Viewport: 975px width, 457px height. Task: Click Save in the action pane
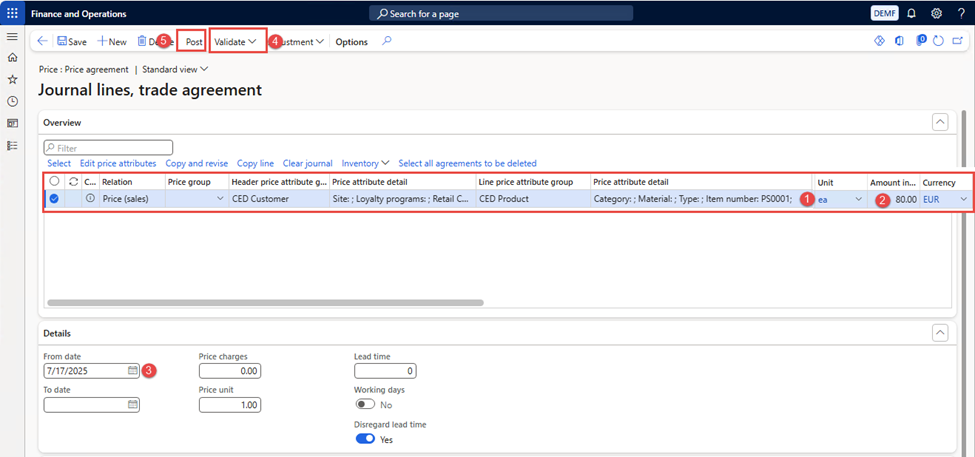(72, 42)
